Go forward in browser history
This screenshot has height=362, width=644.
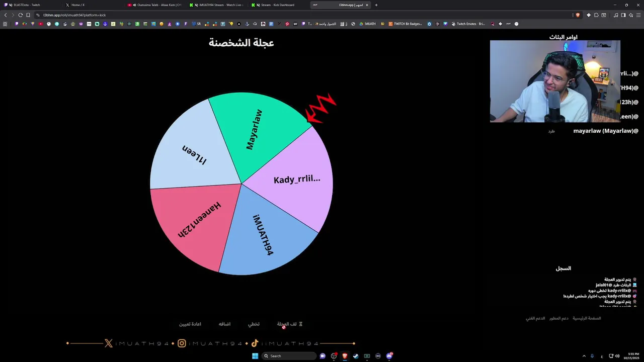(x=13, y=15)
